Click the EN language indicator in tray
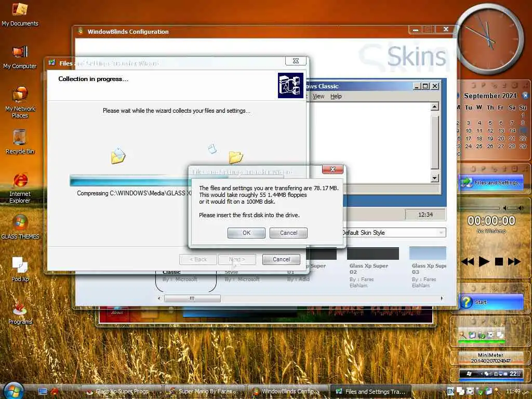 450,391
